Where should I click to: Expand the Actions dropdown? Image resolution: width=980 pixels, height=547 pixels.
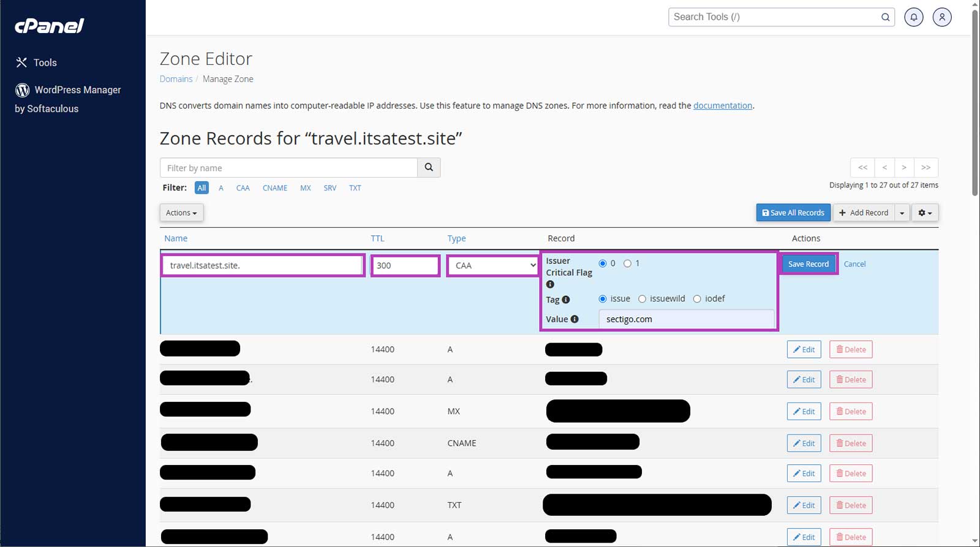pyautogui.click(x=181, y=213)
